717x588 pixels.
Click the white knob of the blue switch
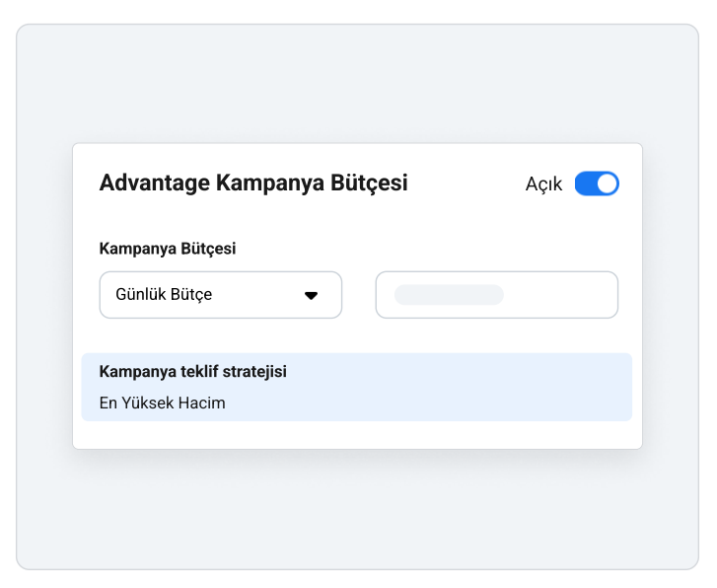(607, 184)
